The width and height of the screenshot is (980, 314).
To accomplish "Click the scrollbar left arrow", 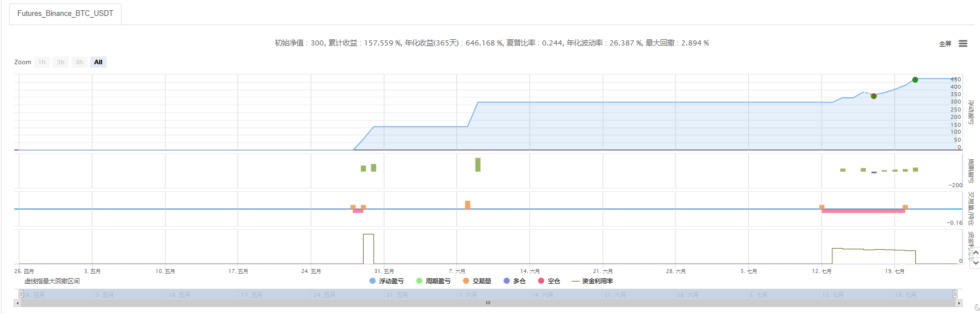I will (x=17, y=303).
